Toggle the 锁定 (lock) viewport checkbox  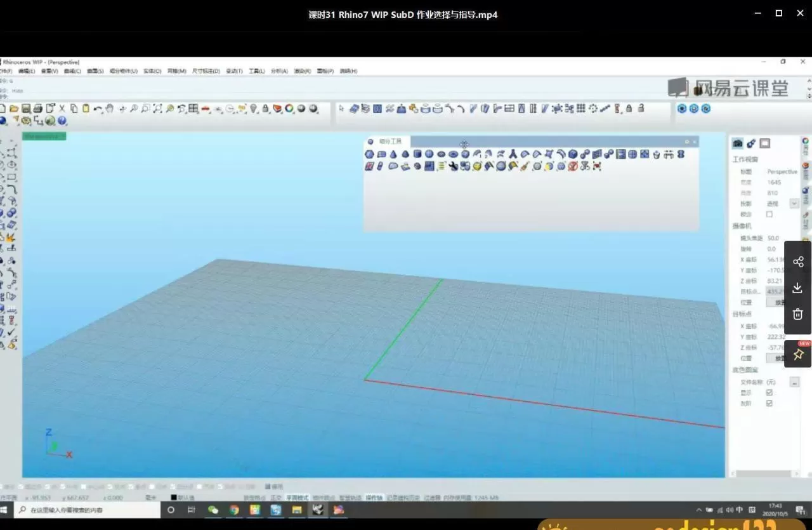point(769,215)
